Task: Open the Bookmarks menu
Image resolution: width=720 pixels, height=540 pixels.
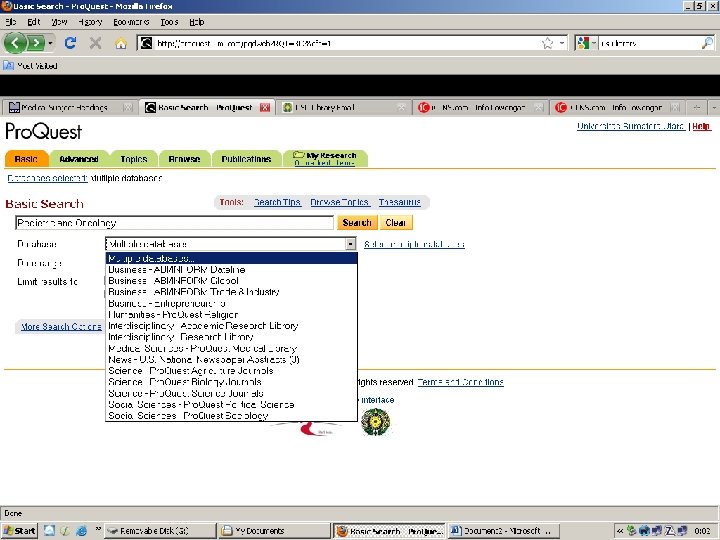Action: (131, 22)
